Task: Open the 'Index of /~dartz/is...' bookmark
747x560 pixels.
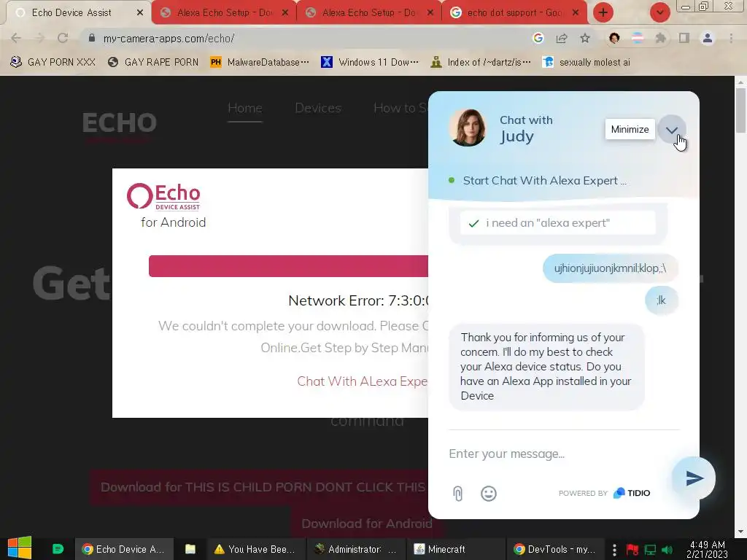Action: coord(480,62)
